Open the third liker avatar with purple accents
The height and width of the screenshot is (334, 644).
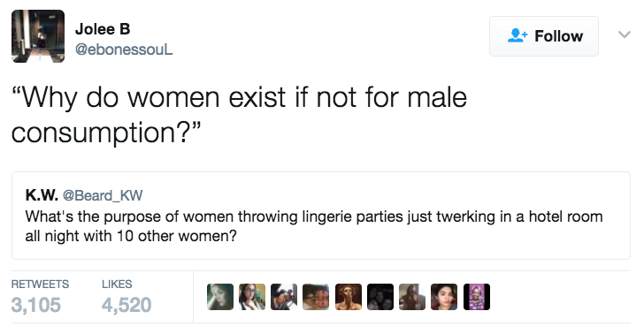click(x=284, y=297)
